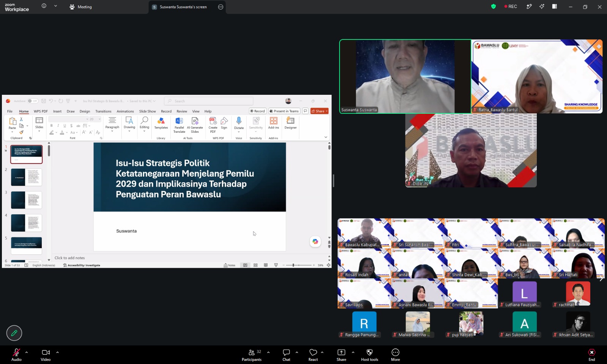
Task: Click the Share screen icon
Action: (x=341, y=352)
